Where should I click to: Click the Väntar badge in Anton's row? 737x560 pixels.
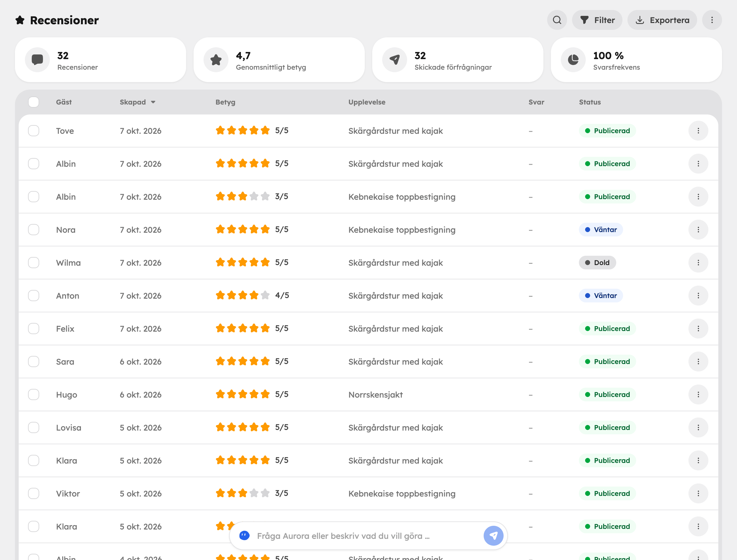pos(601,296)
